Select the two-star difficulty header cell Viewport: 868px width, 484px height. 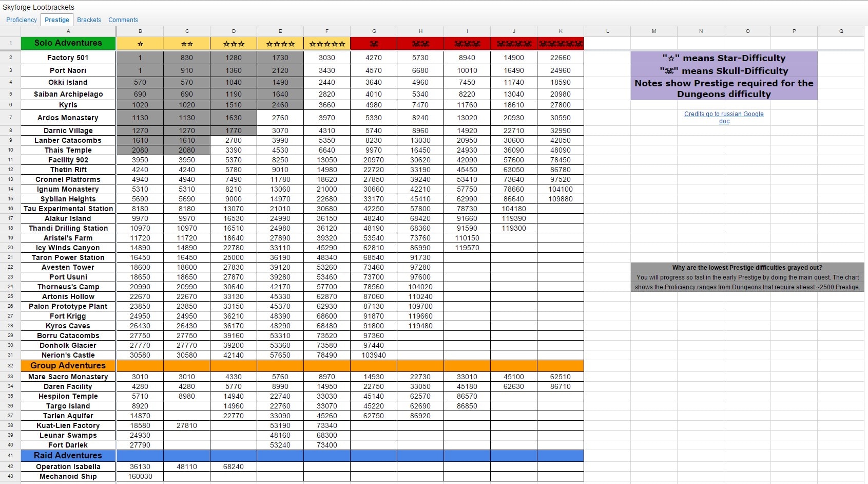click(187, 44)
